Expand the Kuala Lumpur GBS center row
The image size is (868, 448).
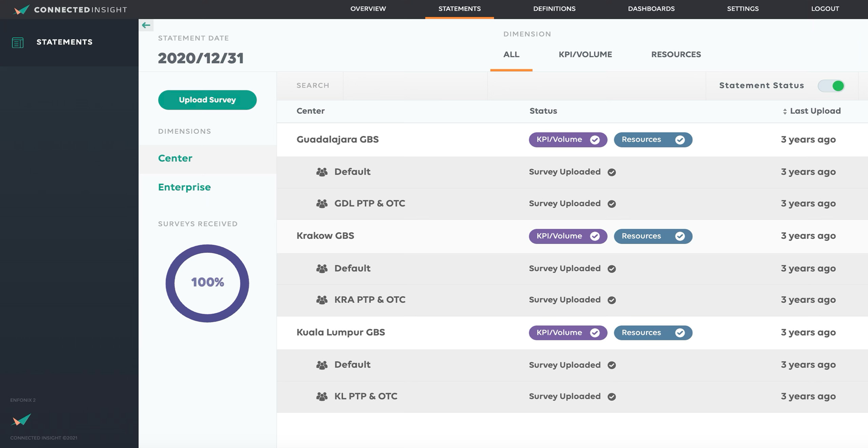341,333
